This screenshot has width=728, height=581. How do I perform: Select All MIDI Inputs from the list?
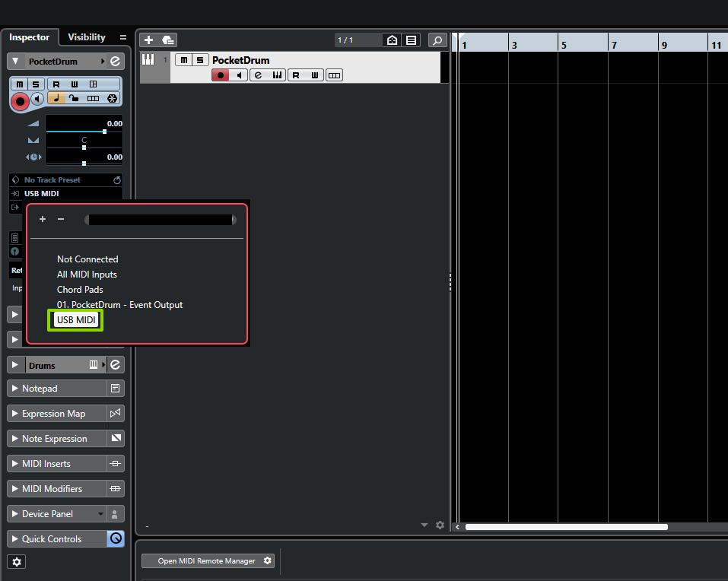click(87, 275)
